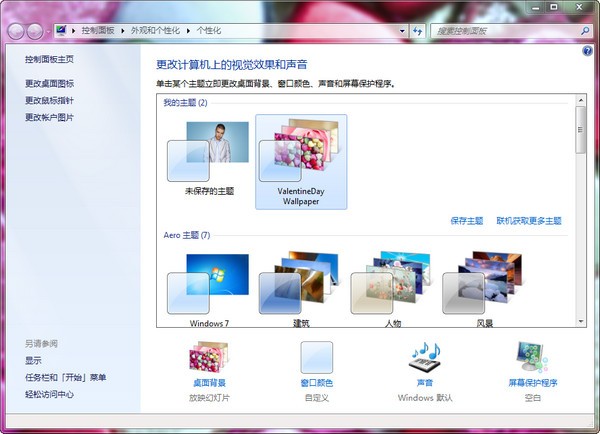600x434 pixels.
Task: Select the 未保存的主题 theme thumbnail
Action: (x=209, y=160)
